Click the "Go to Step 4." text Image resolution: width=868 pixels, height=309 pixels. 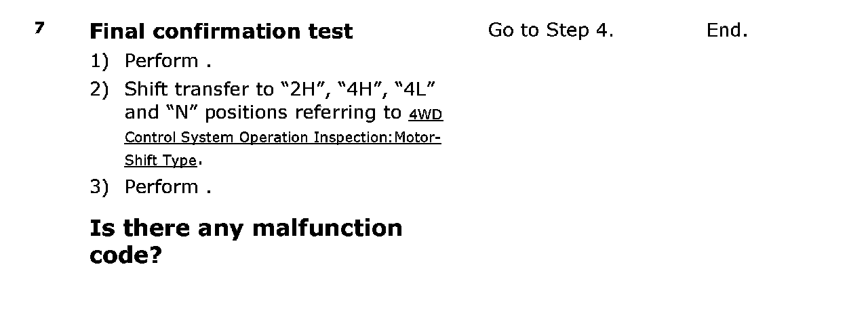(550, 30)
